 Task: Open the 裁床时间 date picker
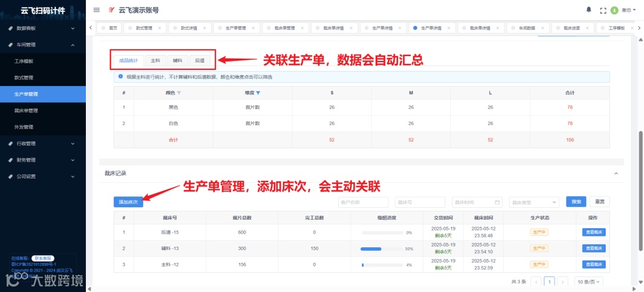coord(477,202)
